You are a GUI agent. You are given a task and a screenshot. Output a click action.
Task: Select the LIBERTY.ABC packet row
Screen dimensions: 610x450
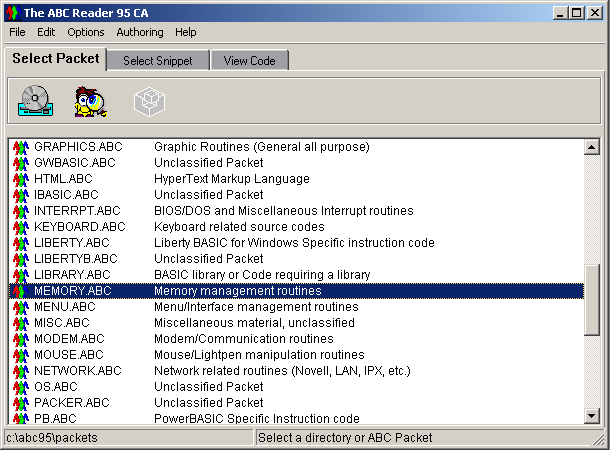tap(72, 243)
